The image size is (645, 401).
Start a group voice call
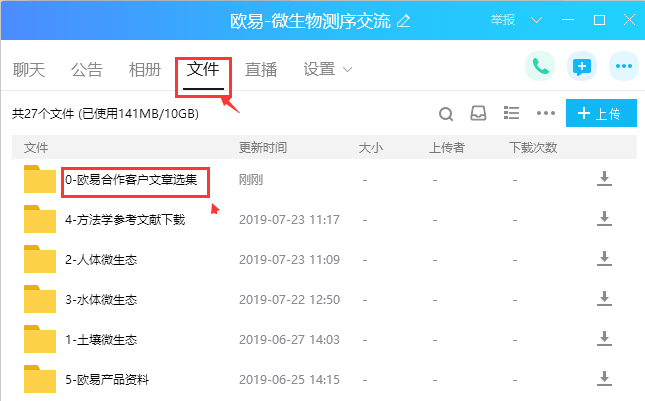click(x=540, y=66)
